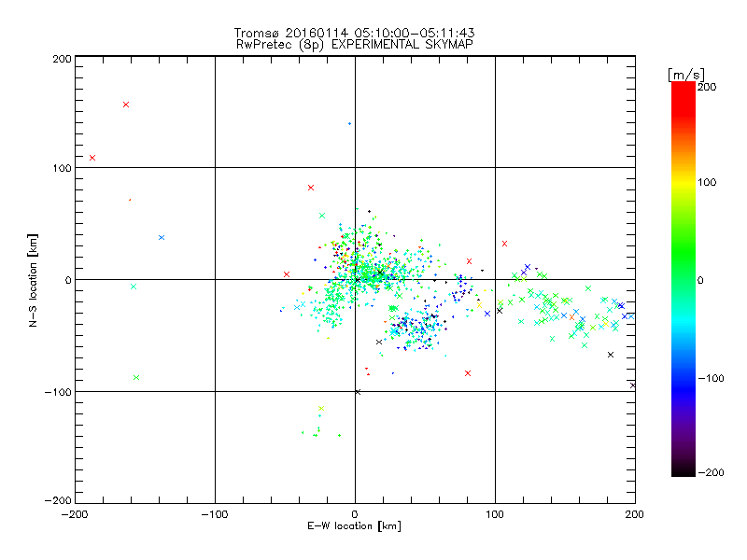747x560 pixels.
Task: Click the colorbar tick label '-200'
Action: [711, 472]
